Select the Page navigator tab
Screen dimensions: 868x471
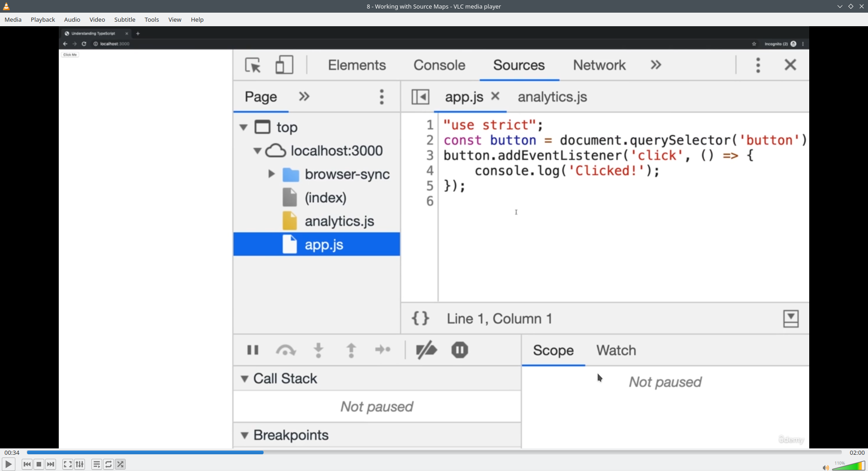click(261, 97)
